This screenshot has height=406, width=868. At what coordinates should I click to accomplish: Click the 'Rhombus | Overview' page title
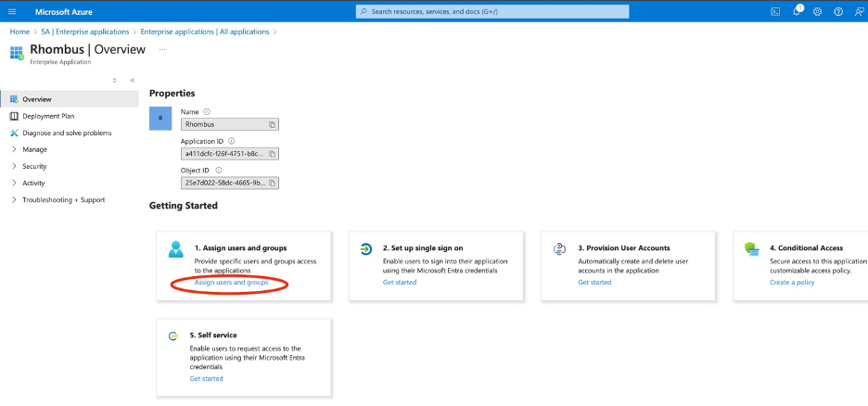point(87,49)
